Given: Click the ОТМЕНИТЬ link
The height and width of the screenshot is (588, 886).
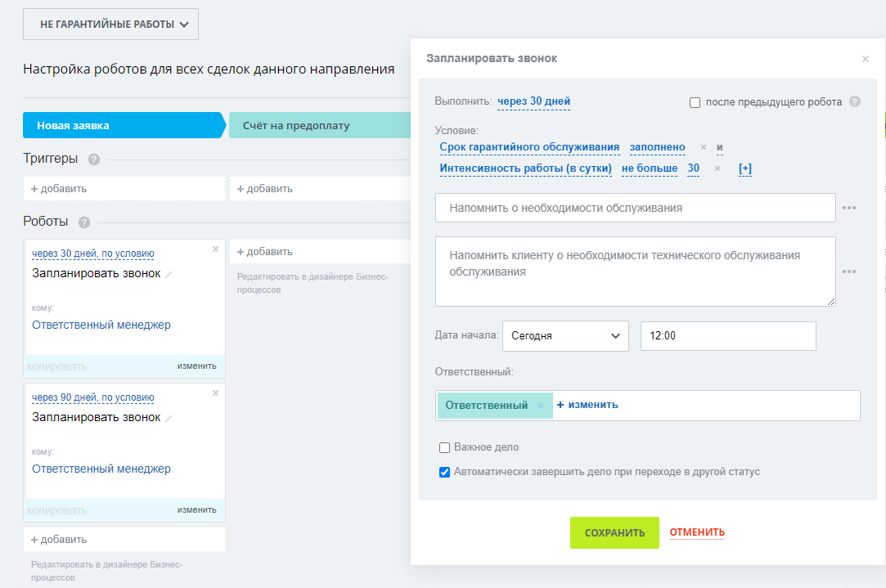Looking at the screenshot, I should click(x=697, y=532).
